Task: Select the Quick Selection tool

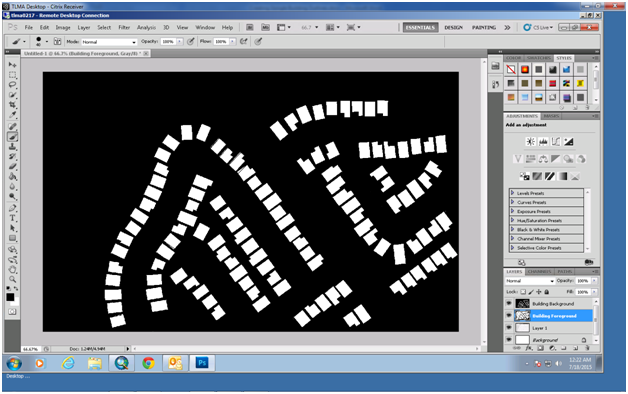Action: click(13, 95)
